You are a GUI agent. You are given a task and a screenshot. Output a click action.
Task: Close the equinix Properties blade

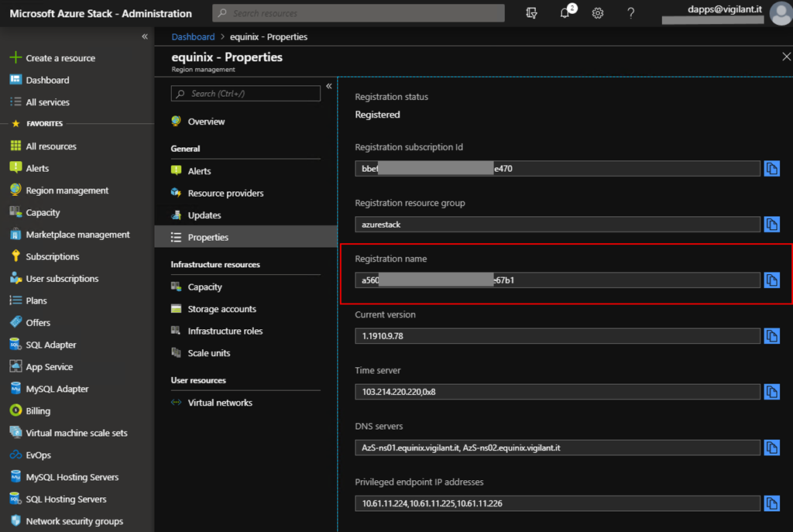click(x=787, y=57)
